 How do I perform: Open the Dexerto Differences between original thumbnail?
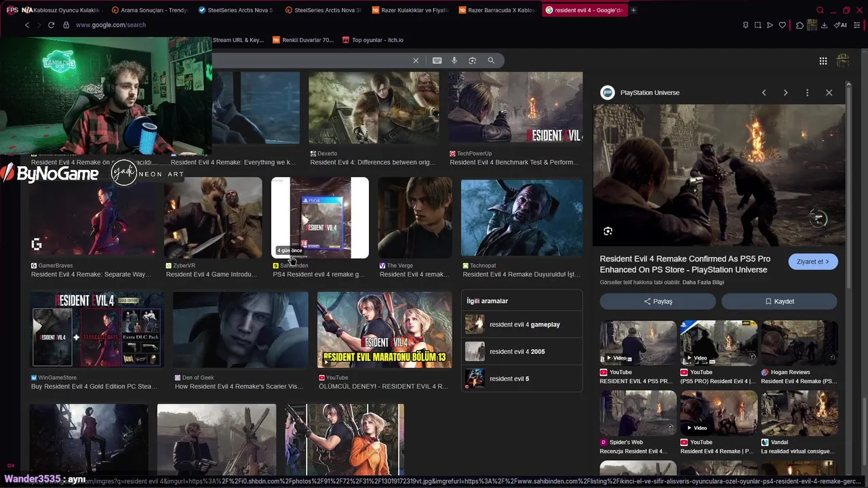(374, 108)
